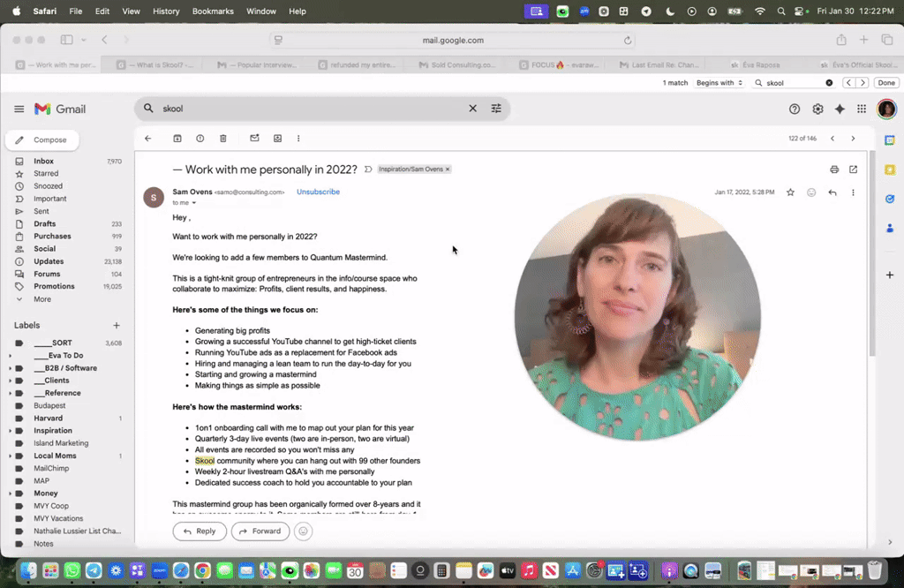
Task: Clear the Safari find field text
Action: (829, 83)
